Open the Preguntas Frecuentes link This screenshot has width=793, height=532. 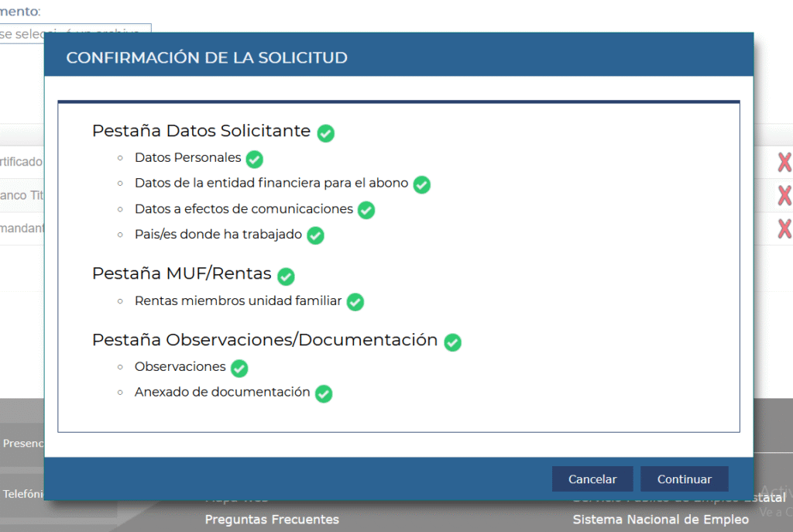(x=272, y=520)
